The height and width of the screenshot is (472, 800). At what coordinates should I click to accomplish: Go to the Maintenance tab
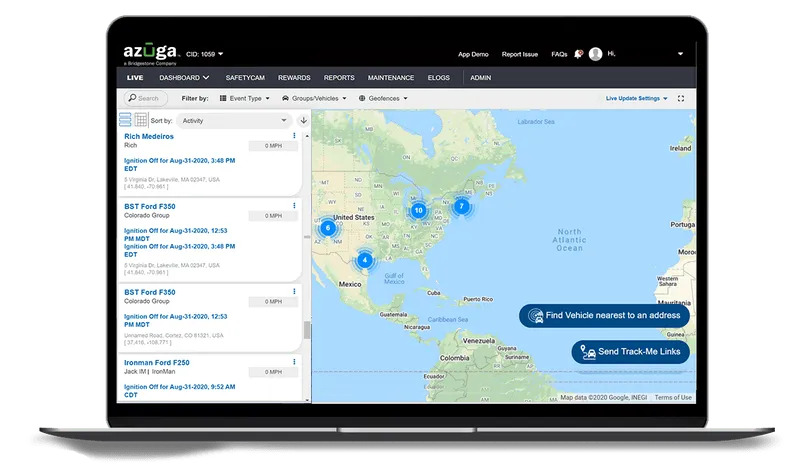click(x=390, y=77)
